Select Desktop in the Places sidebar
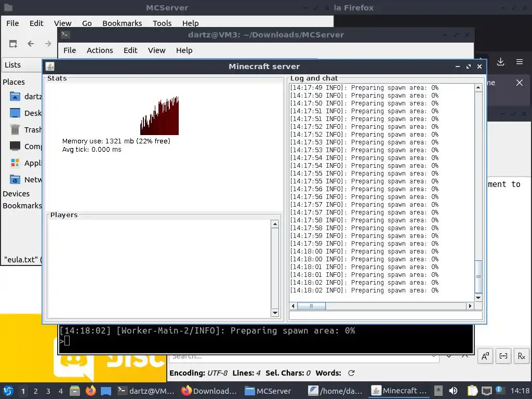532x399 pixels. (x=25, y=113)
